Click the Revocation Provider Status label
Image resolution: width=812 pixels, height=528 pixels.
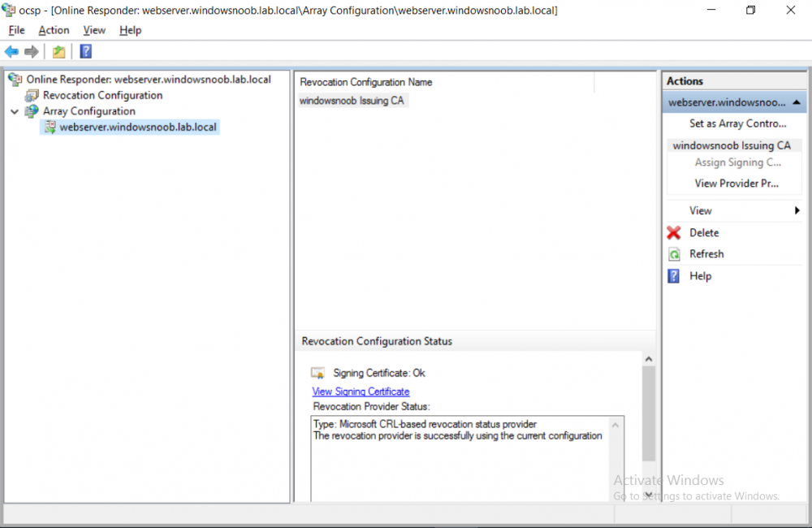coord(371,406)
